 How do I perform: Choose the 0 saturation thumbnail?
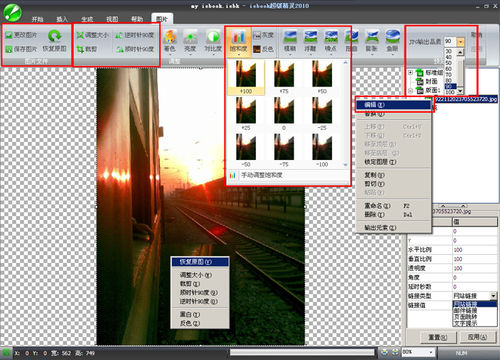coord(284,114)
